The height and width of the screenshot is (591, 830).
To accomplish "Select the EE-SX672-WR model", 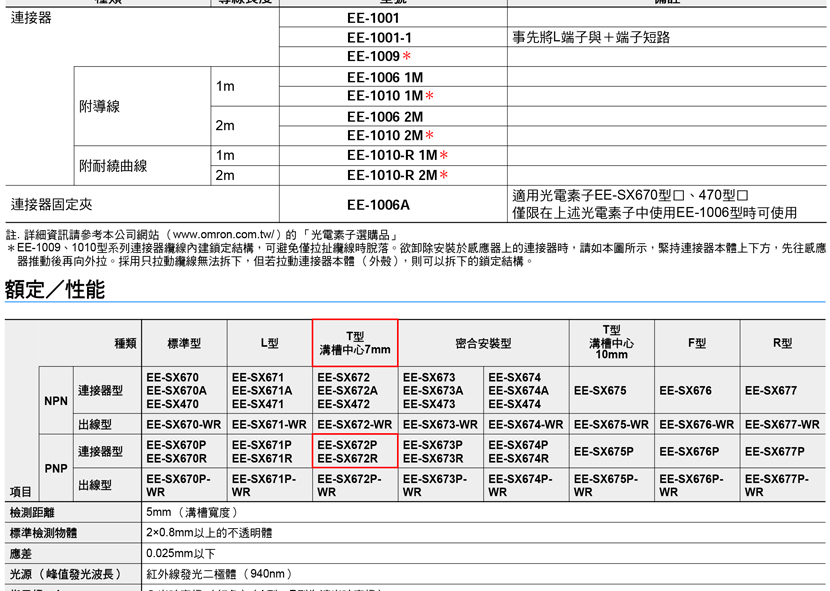I will point(355,425).
